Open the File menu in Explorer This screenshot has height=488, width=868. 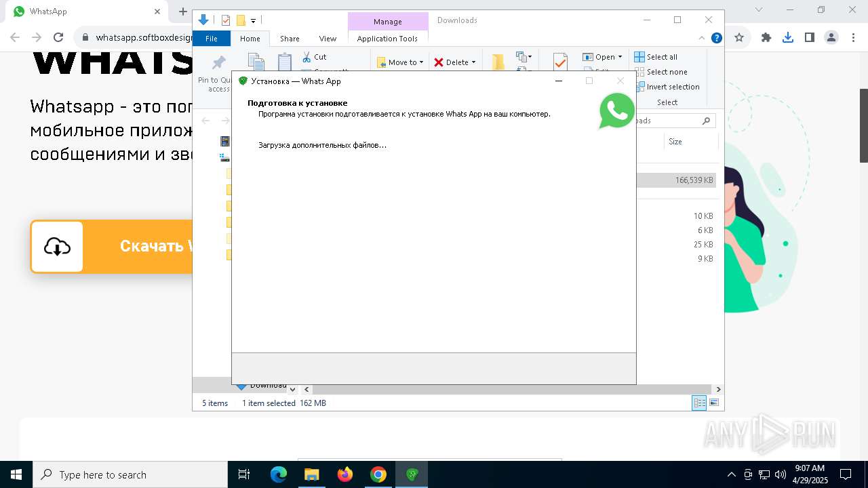click(x=212, y=39)
